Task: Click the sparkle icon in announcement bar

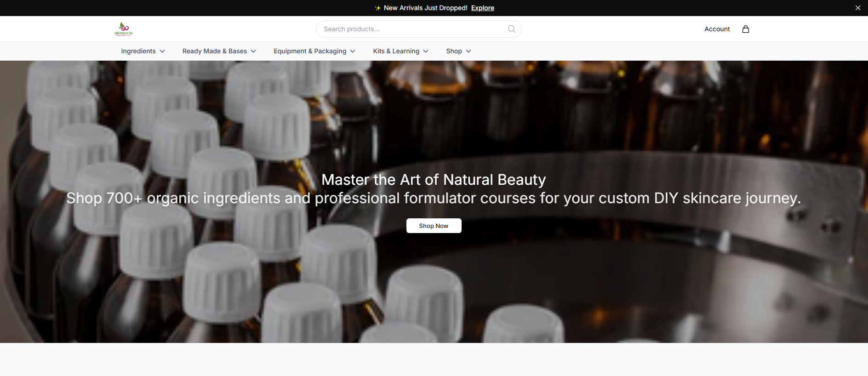Action: 377,8
